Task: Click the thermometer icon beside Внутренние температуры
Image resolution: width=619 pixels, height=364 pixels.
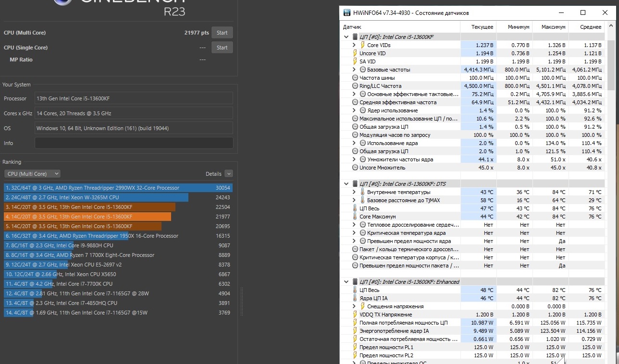Action: 363,192
